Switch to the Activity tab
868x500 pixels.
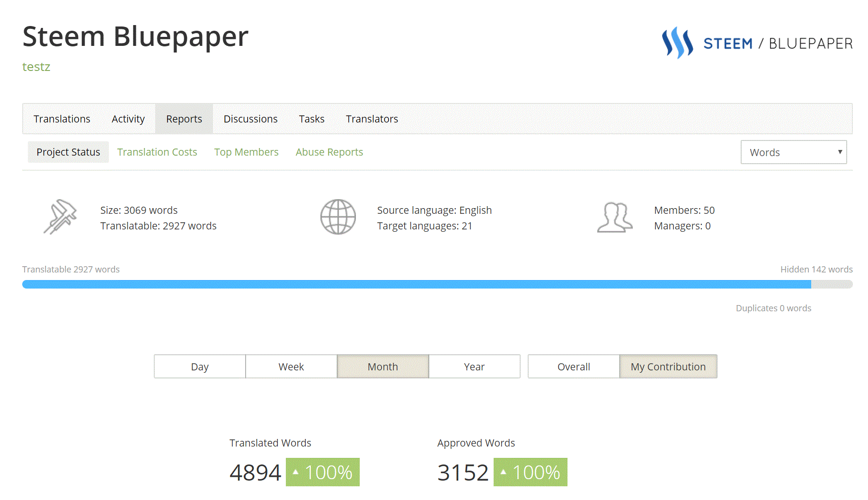coord(128,119)
